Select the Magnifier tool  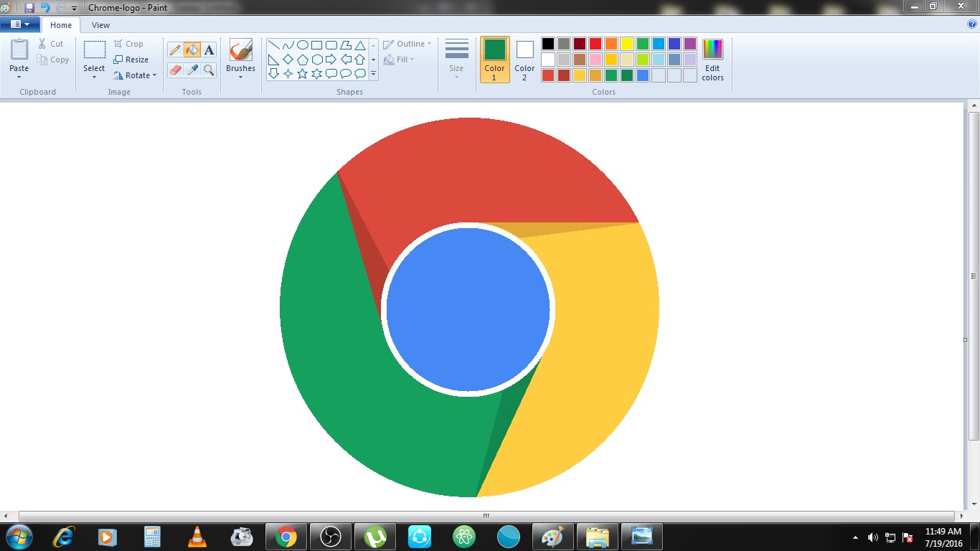[209, 70]
